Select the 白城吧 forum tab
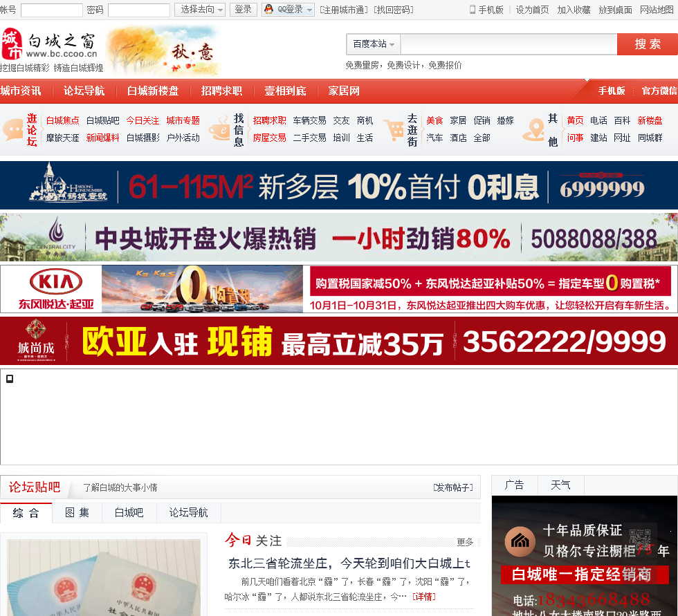678x616 pixels. pos(129,513)
